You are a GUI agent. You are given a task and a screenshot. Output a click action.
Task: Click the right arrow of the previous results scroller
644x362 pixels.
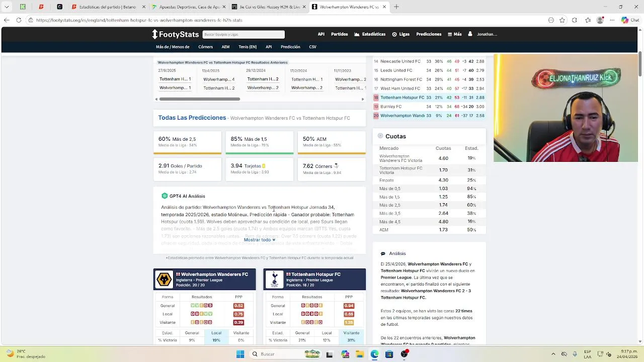click(363, 99)
